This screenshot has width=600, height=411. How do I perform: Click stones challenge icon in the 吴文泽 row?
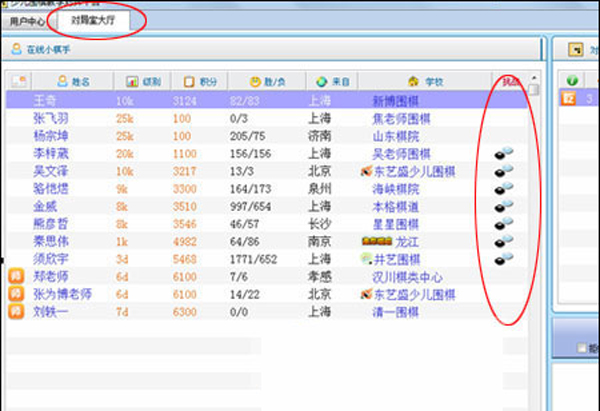pos(504,171)
